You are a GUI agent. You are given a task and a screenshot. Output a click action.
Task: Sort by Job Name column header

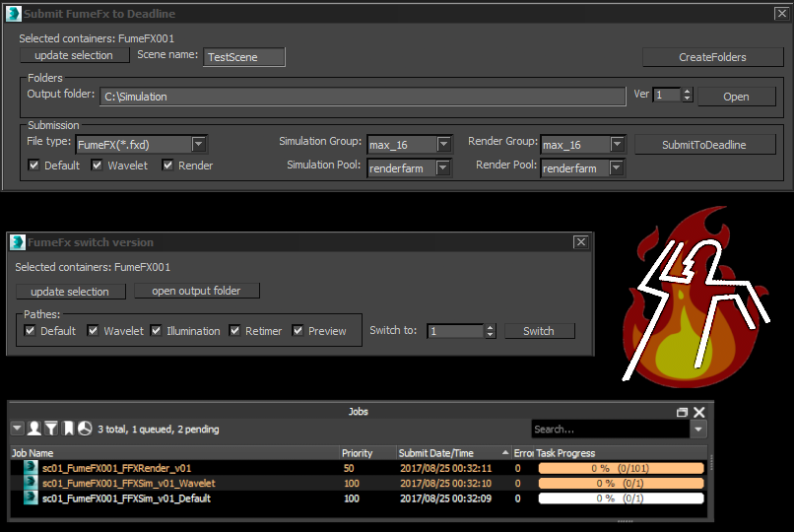(x=174, y=453)
